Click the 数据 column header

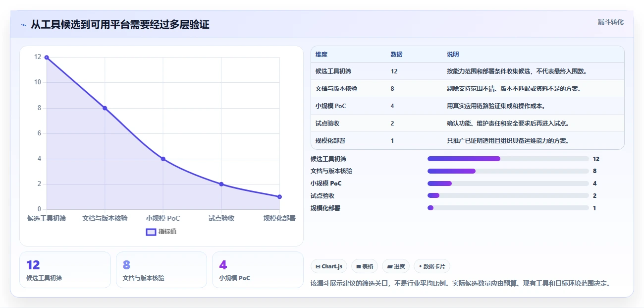tap(396, 55)
